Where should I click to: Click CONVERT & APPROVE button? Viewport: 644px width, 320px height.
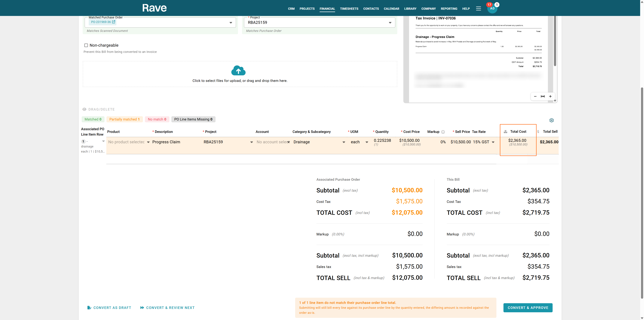[528, 308]
